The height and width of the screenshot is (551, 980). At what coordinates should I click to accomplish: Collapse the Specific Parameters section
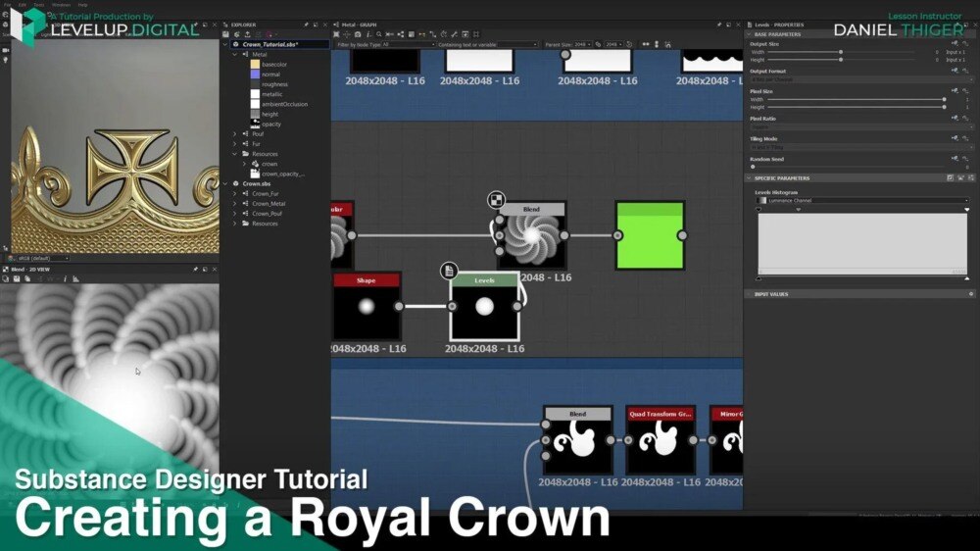(749, 178)
